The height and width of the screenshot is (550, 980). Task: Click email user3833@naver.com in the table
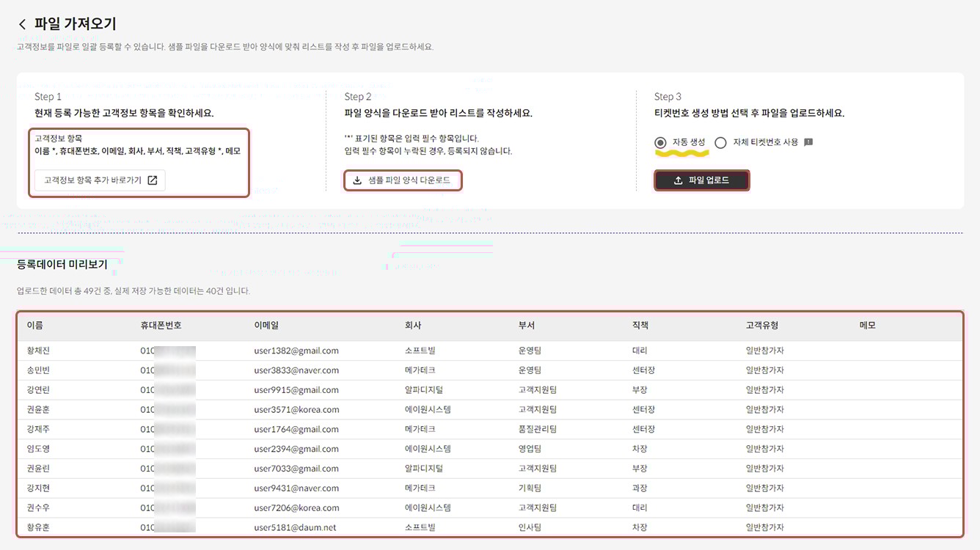tap(296, 370)
